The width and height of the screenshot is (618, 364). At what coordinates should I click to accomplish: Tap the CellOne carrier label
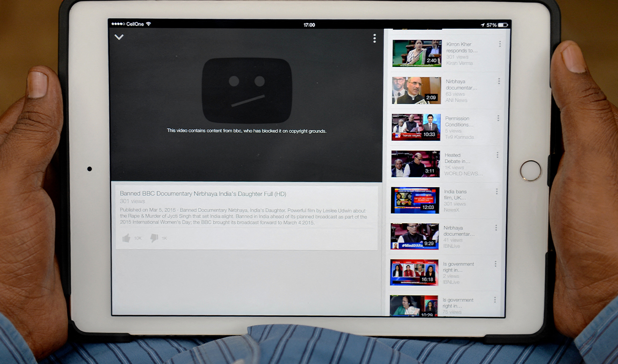(x=135, y=24)
